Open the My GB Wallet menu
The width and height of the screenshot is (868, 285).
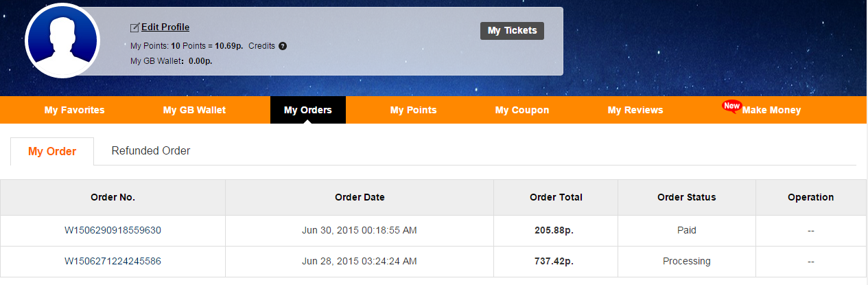click(194, 110)
